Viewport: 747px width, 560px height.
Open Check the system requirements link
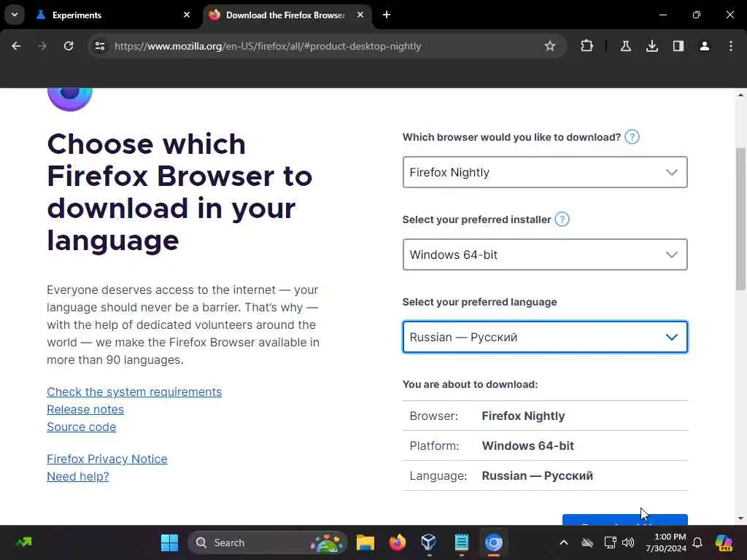coord(134,392)
